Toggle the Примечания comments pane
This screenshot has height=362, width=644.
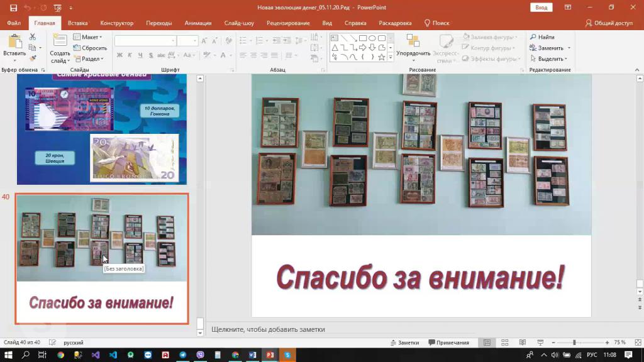pos(448,343)
